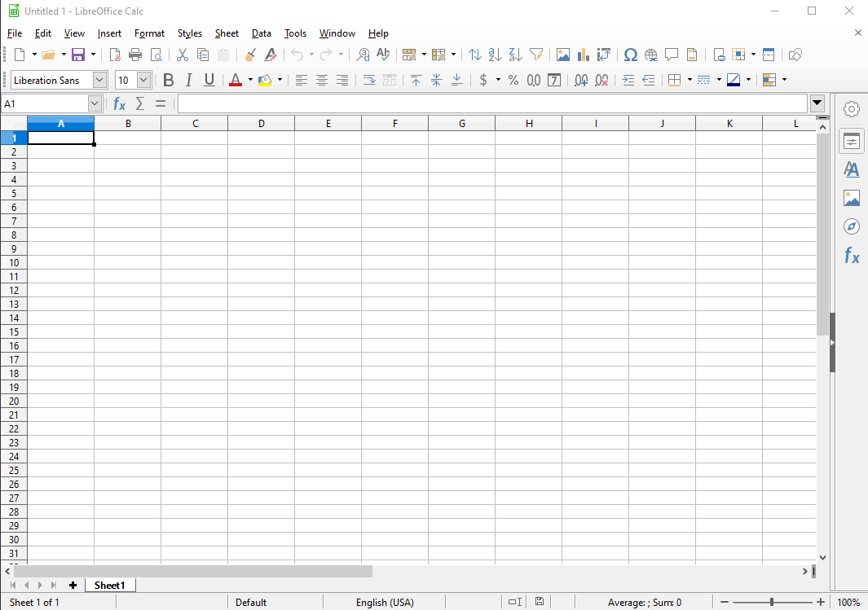Screen dimensions: 868x610
Task: Open Find & Replace icon
Action: click(363, 55)
